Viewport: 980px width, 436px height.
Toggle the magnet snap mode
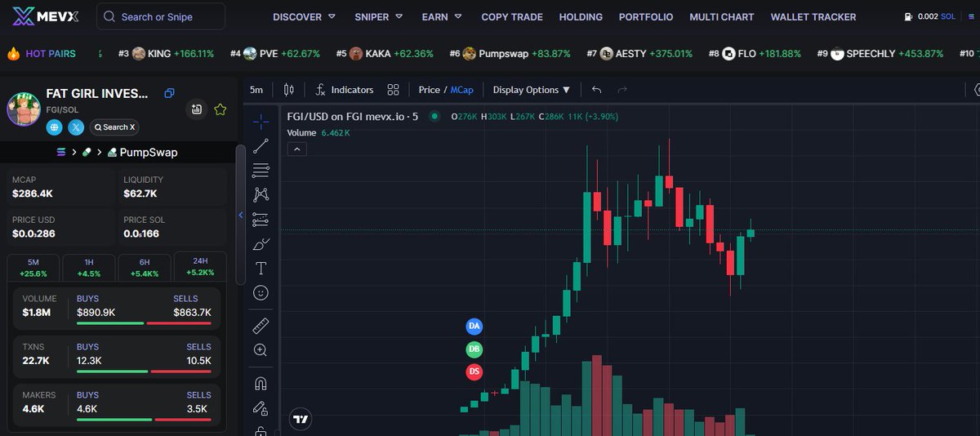coord(261,383)
